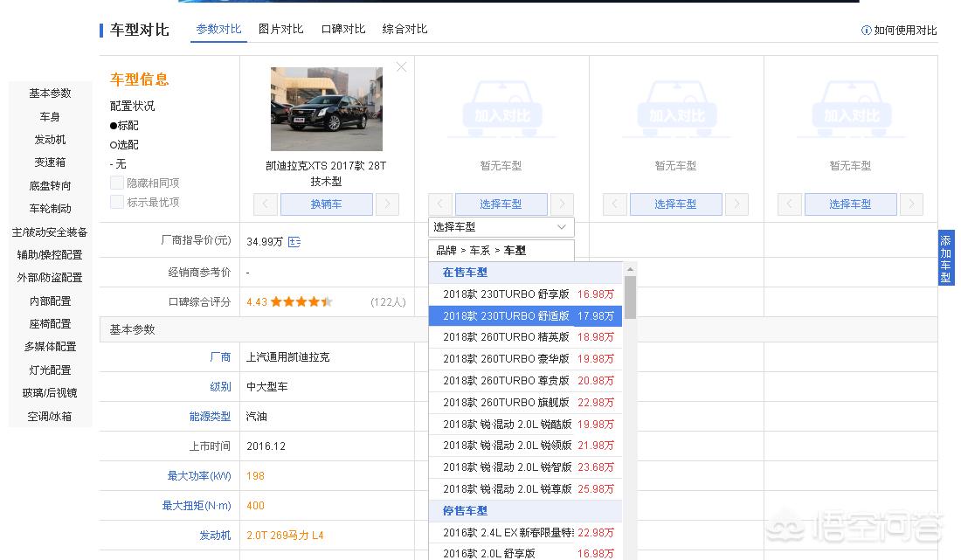This screenshot has width=961, height=560.
Task: Click 加入对比 car placeholder in fourth column
Action: click(851, 109)
